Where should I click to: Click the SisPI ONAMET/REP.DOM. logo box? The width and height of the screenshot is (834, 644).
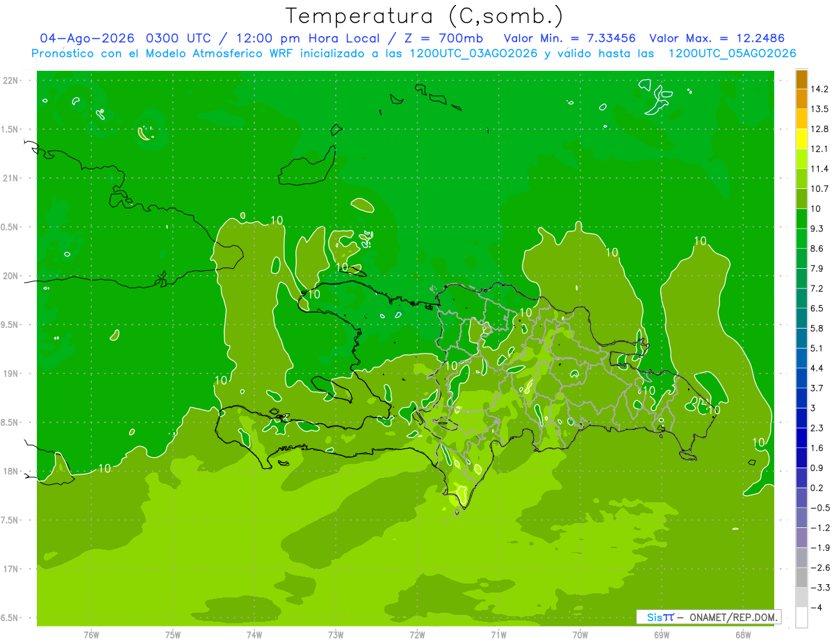708,617
